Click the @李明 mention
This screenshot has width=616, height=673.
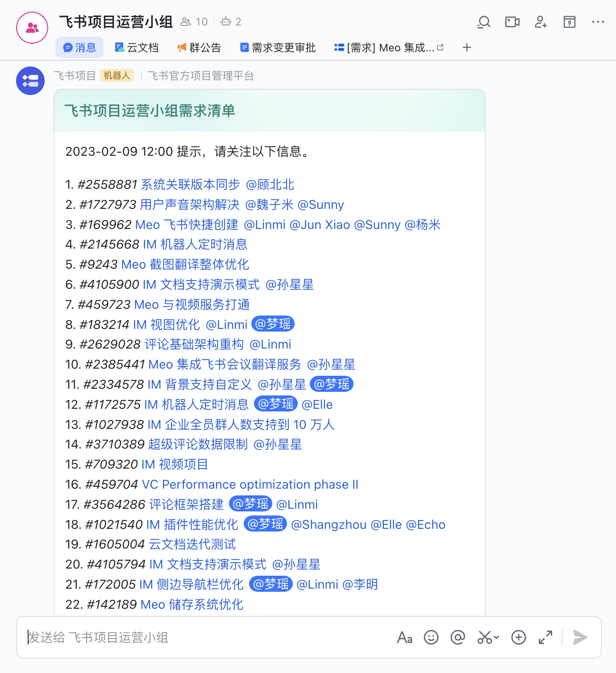pos(360,584)
